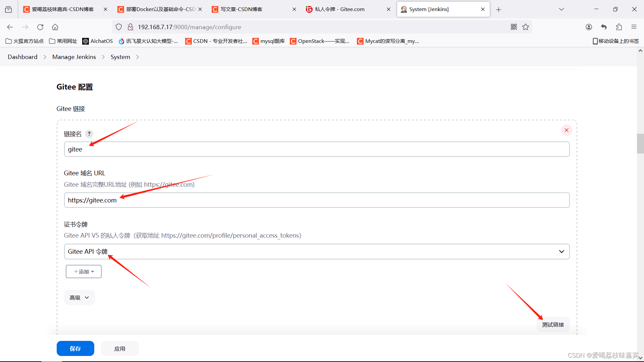Open the mysql题库 bookmark
Image resolution: width=644 pixels, height=362 pixels.
(269, 41)
